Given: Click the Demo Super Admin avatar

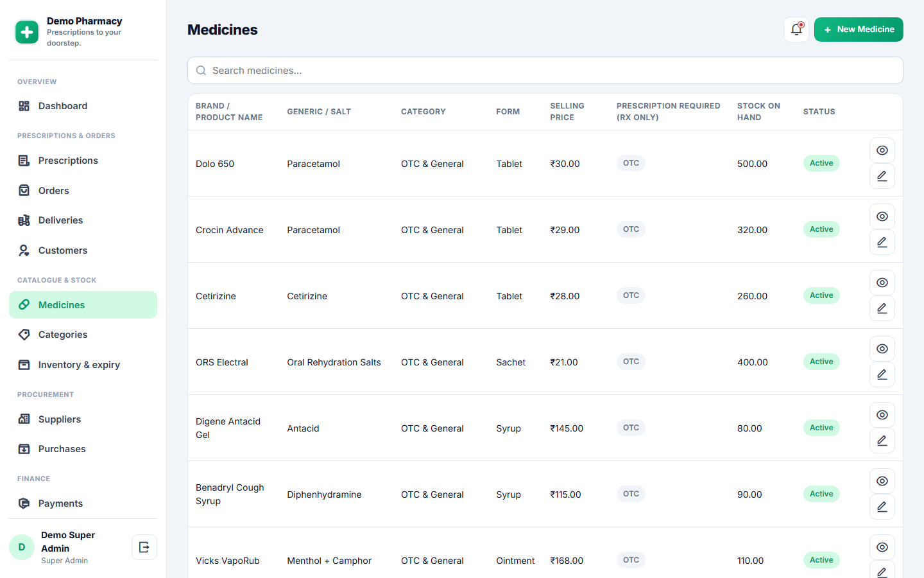Looking at the screenshot, I should (x=22, y=547).
